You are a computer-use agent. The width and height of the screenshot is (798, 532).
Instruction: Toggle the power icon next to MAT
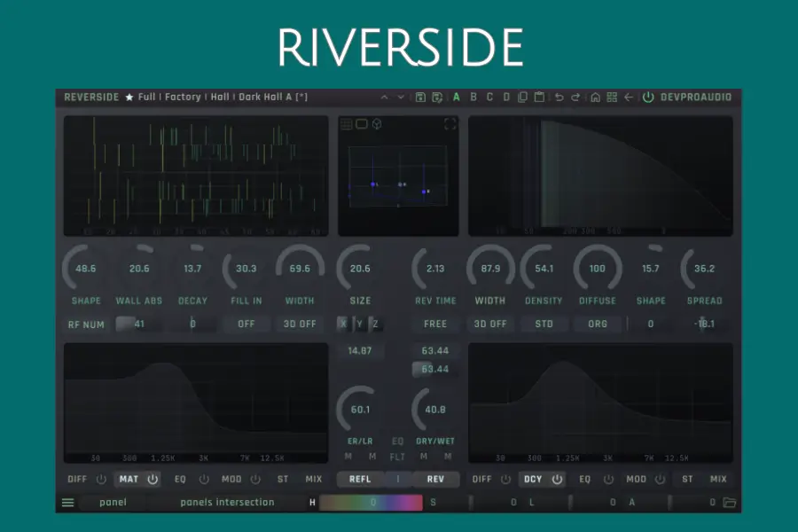(153, 479)
